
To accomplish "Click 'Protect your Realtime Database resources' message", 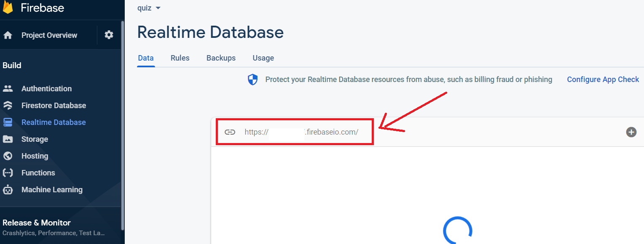I will [x=409, y=80].
